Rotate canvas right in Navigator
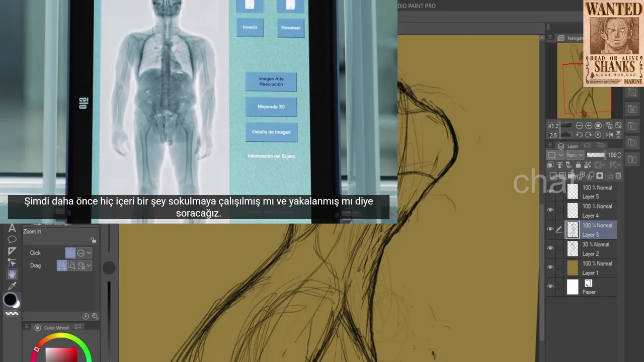This screenshot has height=362, width=644. pyautogui.click(x=589, y=135)
